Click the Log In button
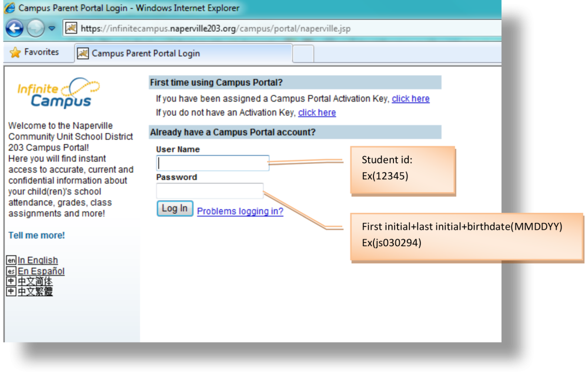Viewport: 588px width, 375px height. click(x=175, y=209)
